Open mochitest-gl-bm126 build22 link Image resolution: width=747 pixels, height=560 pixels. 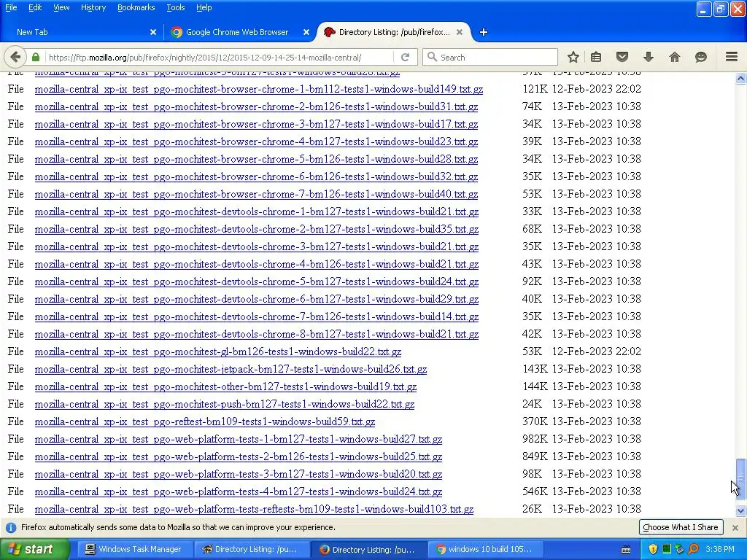218,351
